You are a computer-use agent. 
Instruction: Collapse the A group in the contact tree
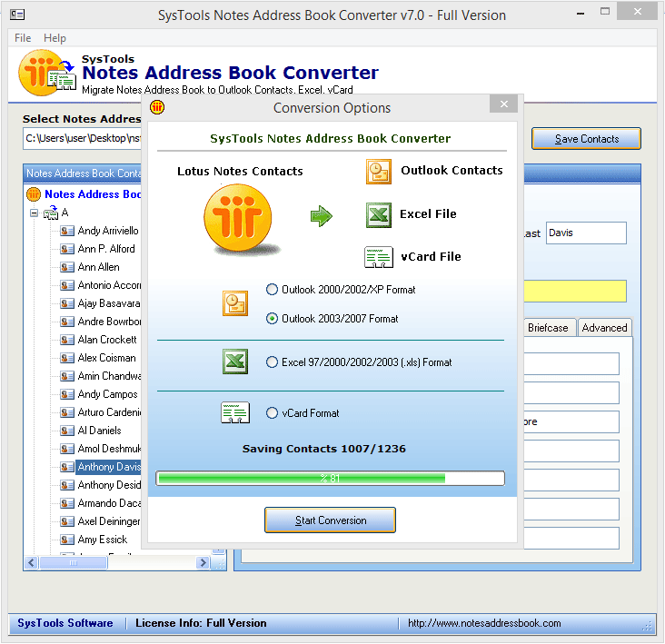coord(34,213)
